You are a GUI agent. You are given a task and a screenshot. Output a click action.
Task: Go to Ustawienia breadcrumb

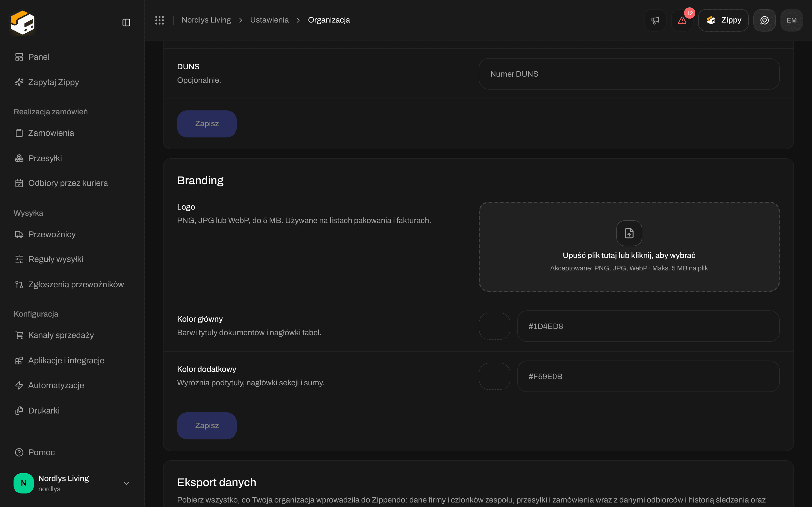tap(269, 20)
